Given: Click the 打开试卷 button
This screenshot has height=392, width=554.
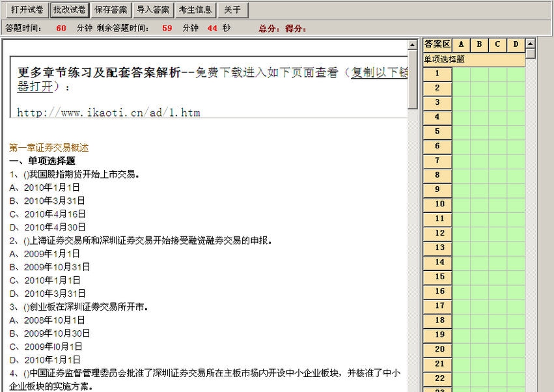Looking at the screenshot, I should coord(27,10).
